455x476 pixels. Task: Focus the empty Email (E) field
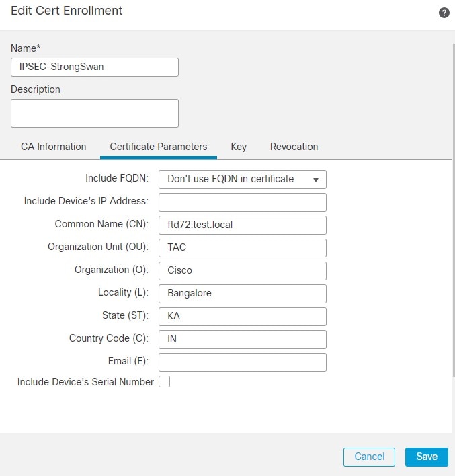click(242, 362)
